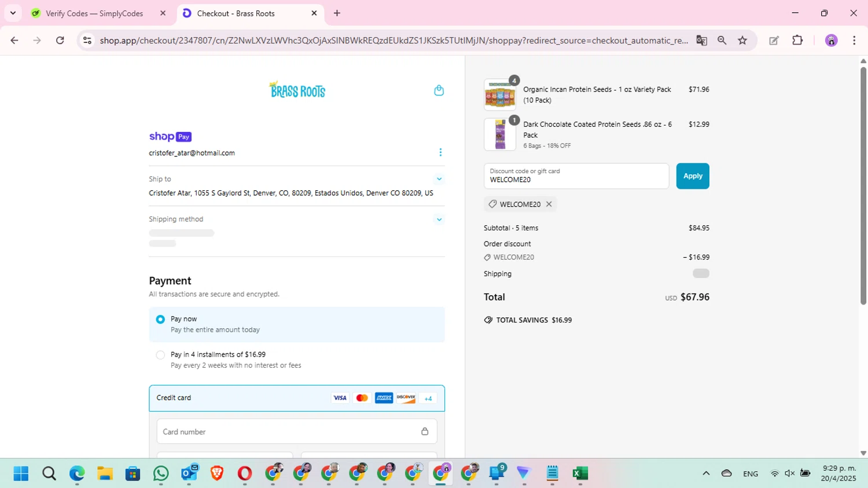
Task: Click the TOTAL SAVINGS $16.99 text
Action: 534,320
